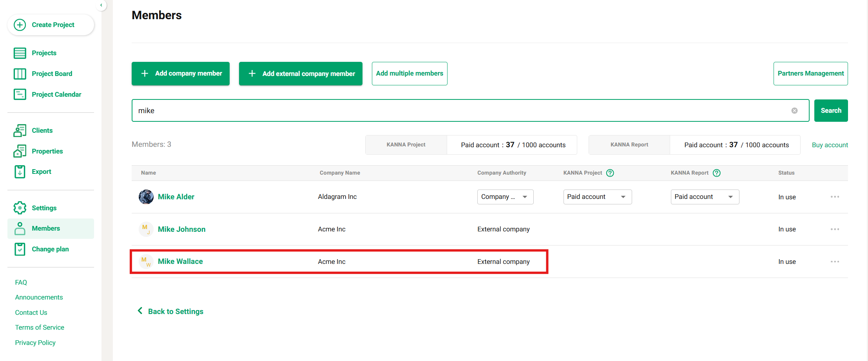The width and height of the screenshot is (868, 361).
Task: Open more options for Mike Johnson
Action: 834,229
